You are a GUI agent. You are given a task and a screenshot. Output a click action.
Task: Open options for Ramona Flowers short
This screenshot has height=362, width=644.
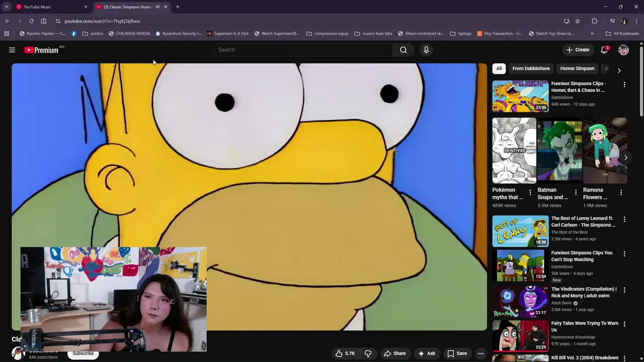[x=621, y=192]
